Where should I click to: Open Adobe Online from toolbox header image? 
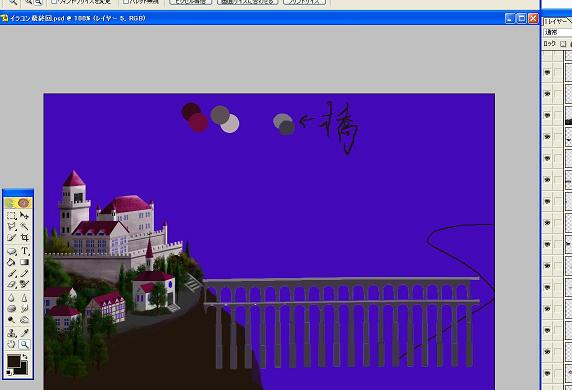coord(18,203)
